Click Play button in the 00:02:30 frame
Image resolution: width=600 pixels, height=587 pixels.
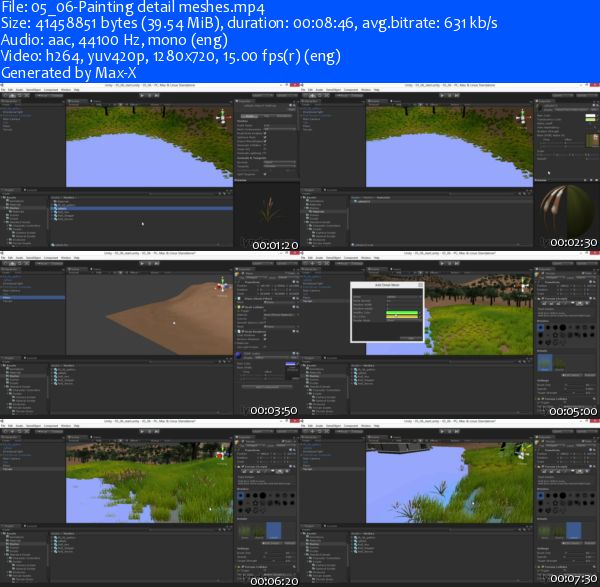[x=442, y=95]
